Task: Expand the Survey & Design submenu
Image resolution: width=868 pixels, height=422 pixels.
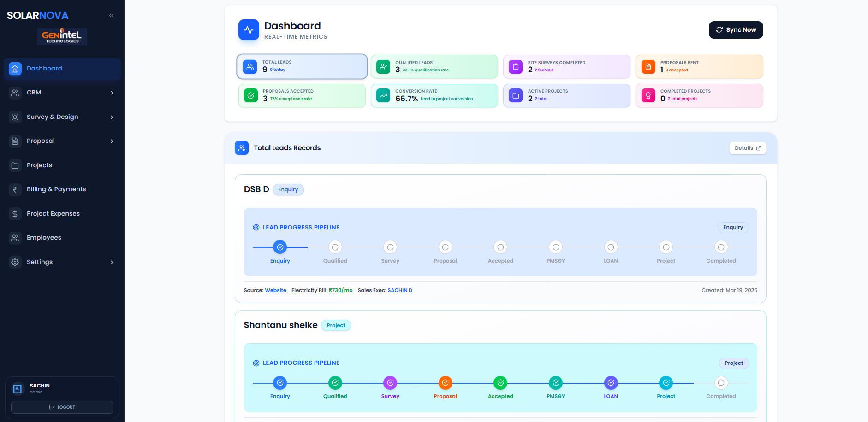Action: click(112, 117)
